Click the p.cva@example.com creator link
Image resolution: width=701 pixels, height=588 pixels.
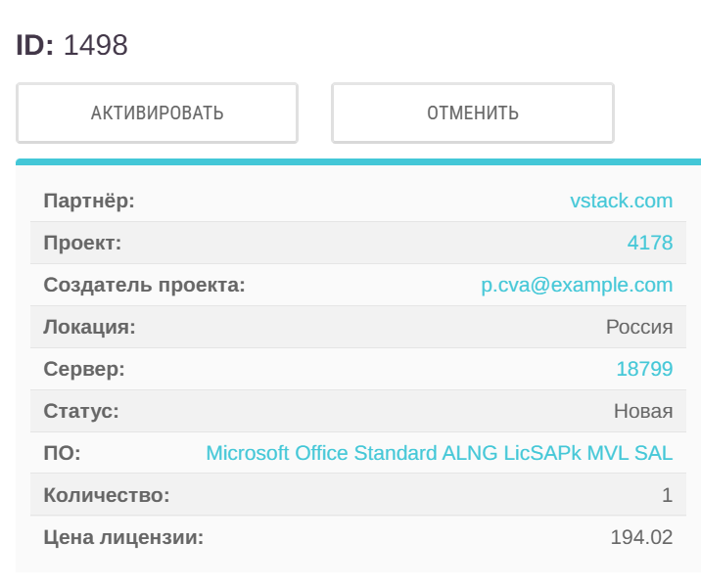pos(577,285)
